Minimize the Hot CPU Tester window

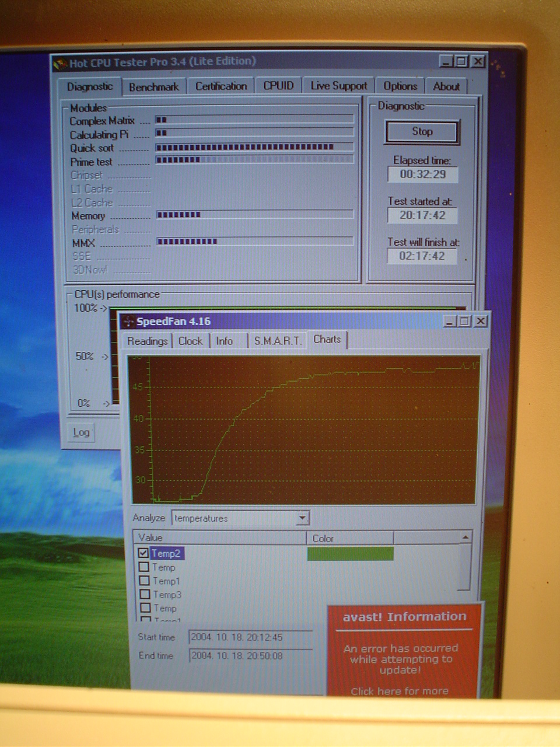446,61
